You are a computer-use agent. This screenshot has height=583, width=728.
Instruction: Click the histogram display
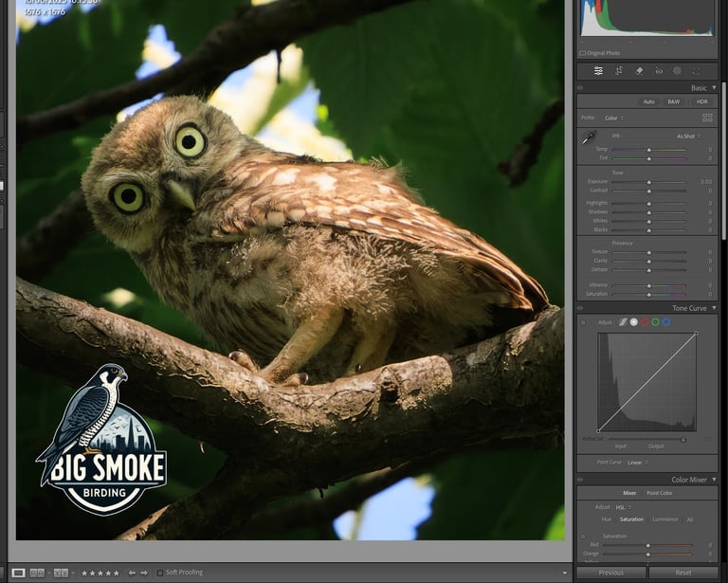point(646,18)
